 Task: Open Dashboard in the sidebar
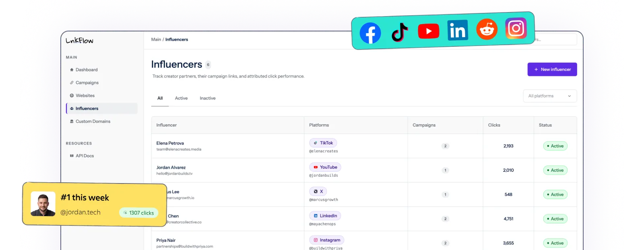point(102,70)
